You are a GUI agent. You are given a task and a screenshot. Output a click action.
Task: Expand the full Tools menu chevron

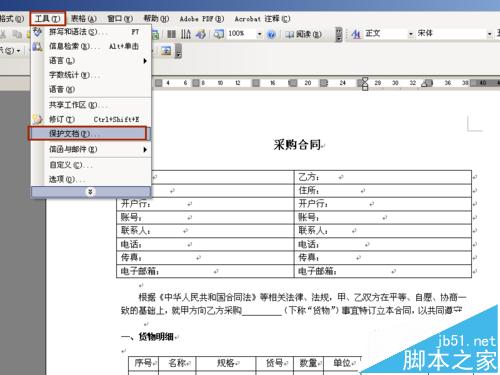point(90,192)
